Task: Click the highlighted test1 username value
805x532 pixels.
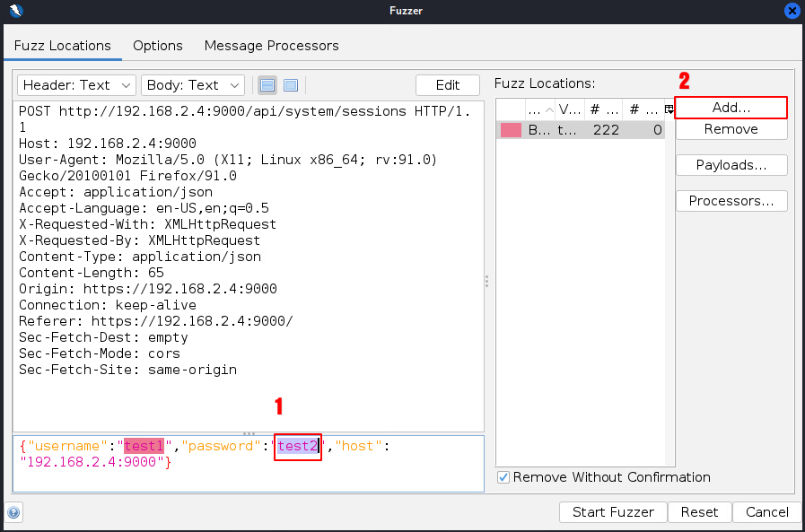Action: 144,446
